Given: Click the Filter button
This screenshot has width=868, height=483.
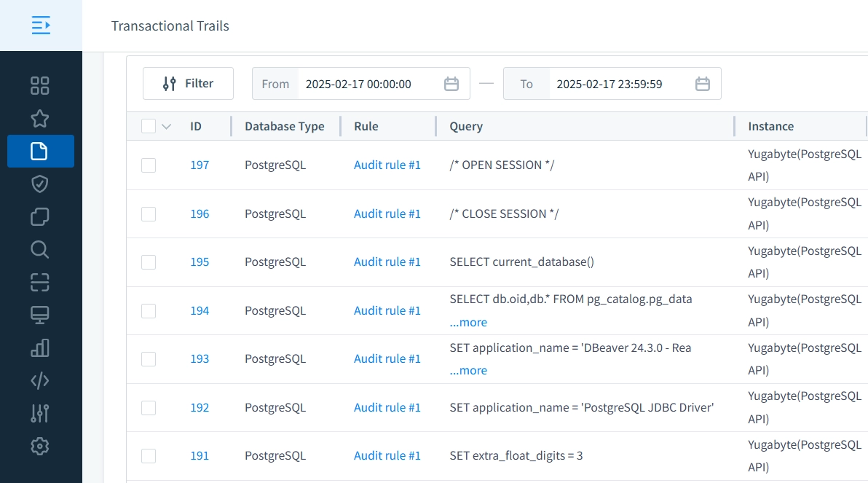Looking at the screenshot, I should coord(188,84).
